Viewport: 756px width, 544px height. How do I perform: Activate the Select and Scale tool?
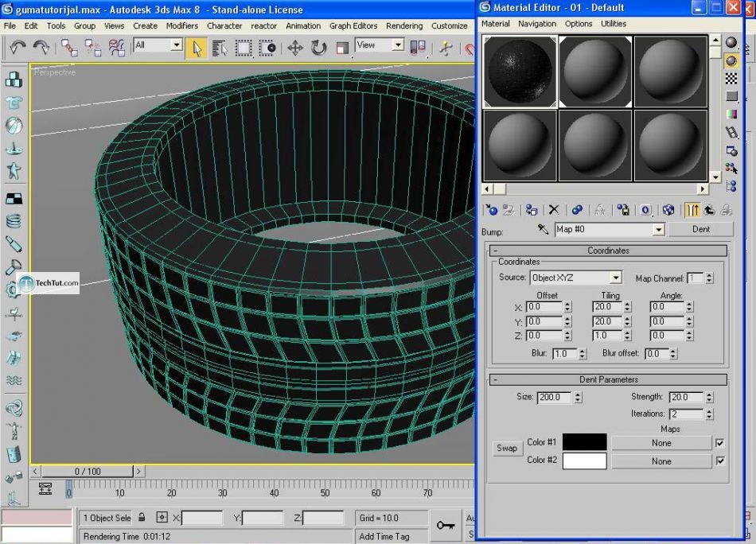coord(342,49)
